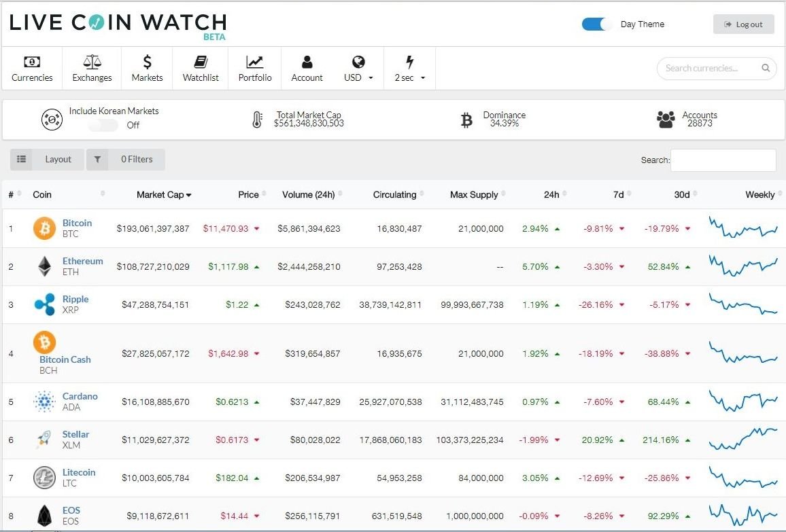The width and height of the screenshot is (786, 532).
Task: Toggle Include Korean Markets switch
Action: click(103, 125)
